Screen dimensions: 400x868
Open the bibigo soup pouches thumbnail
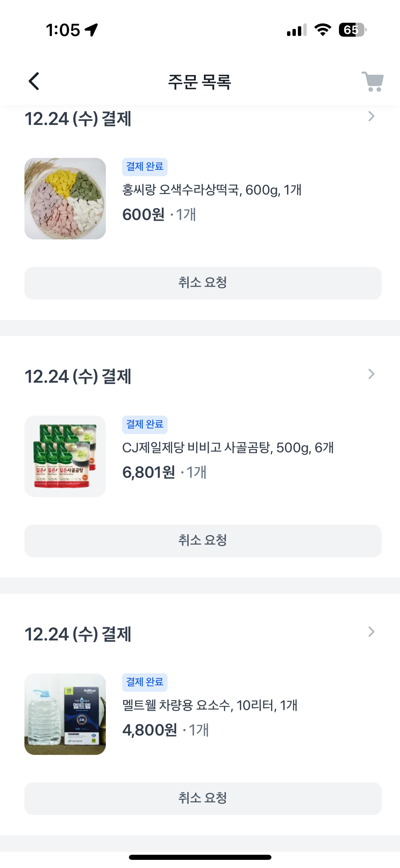tap(65, 456)
